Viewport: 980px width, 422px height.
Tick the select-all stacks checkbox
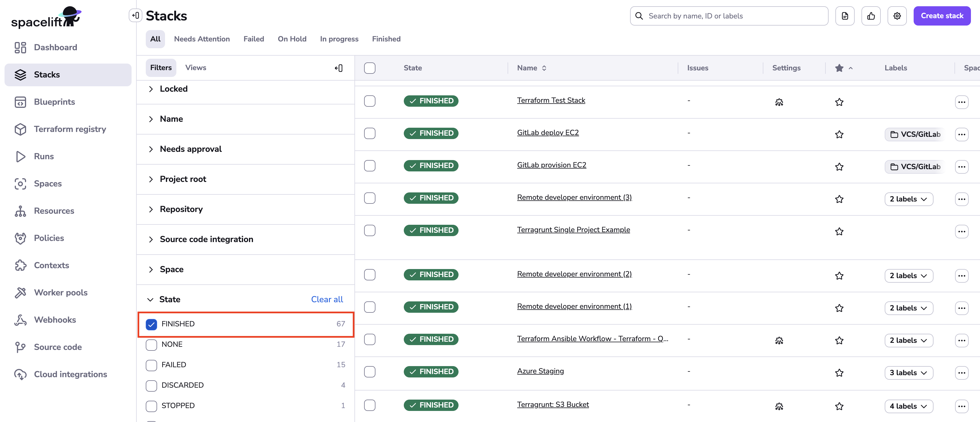[x=369, y=68]
